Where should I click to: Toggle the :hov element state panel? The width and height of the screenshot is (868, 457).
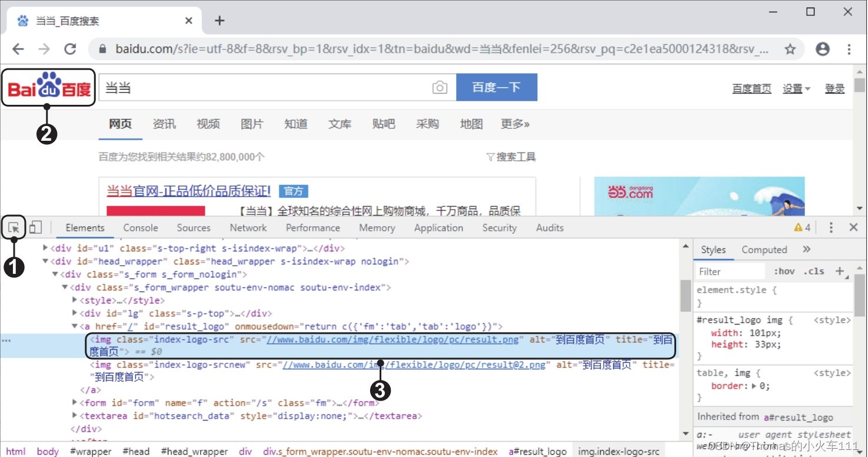pyautogui.click(x=784, y=271)
